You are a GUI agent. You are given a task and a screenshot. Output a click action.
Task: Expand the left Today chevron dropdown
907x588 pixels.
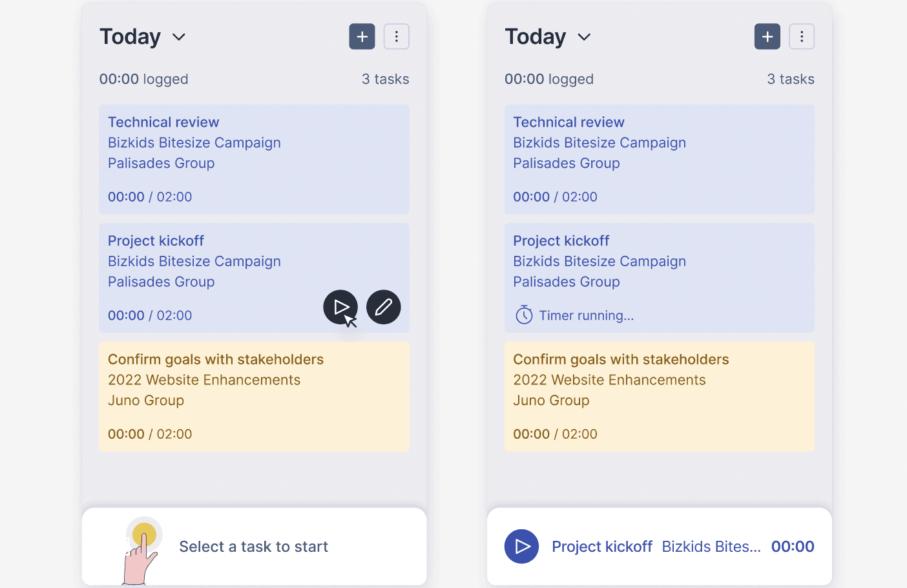click(179, 37)
